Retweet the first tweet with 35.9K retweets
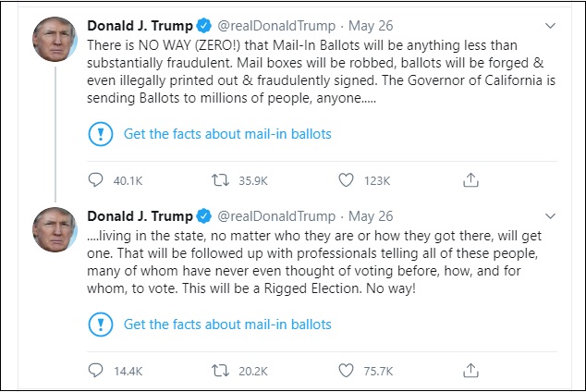Screen dimensions: 586x392 click(221, 180)
